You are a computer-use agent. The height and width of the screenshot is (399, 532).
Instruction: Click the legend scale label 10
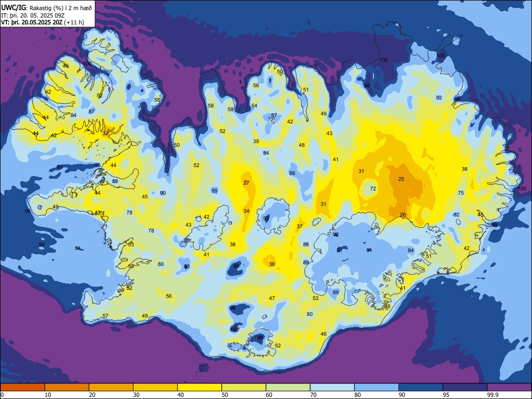[48, 395]
